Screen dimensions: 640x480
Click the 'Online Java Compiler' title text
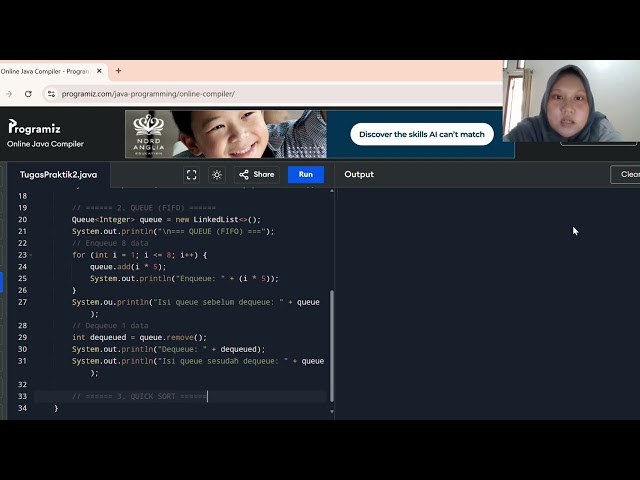point(45,144)
